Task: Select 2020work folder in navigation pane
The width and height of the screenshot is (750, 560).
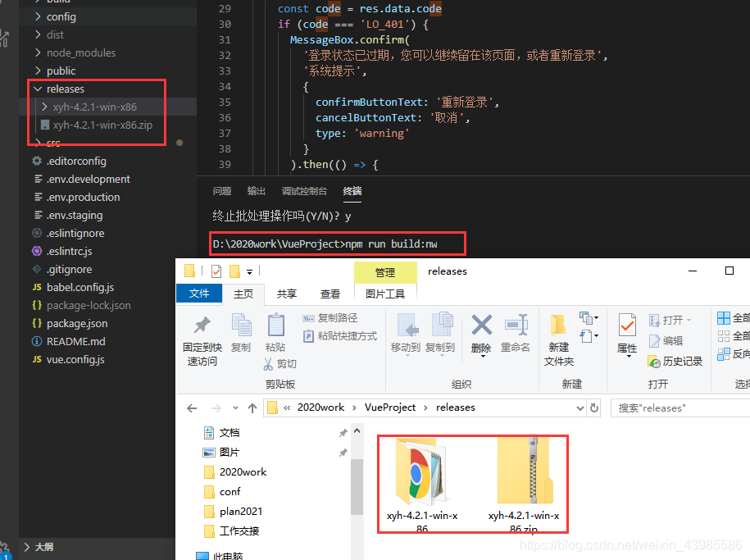Action: [x=243, y=472]
